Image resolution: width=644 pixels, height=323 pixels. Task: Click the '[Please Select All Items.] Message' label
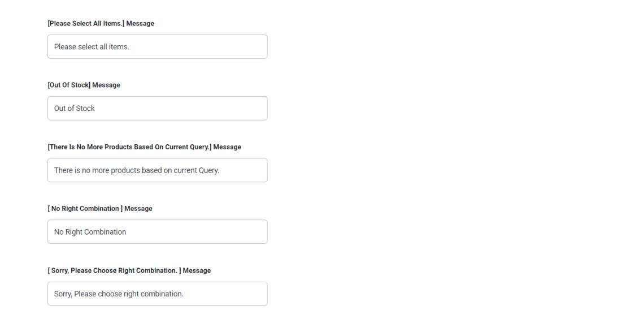pyautogui.click(x=101, y=24)
